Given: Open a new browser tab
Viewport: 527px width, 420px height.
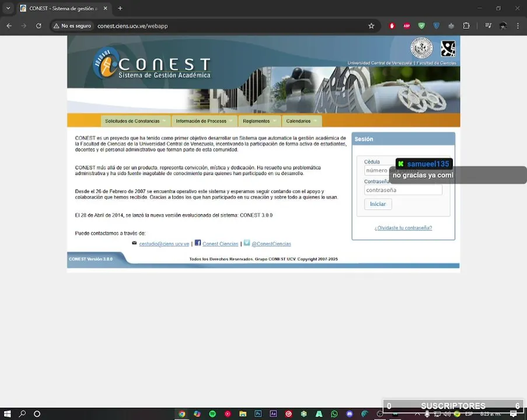Looking at the screenshot, I should click(120, 8).
